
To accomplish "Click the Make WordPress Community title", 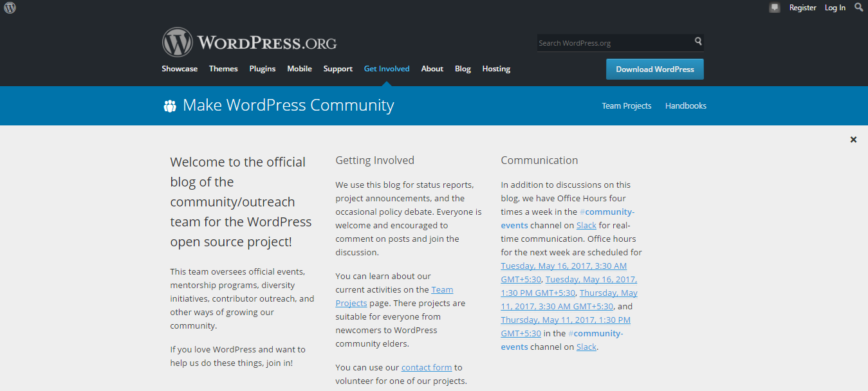I will (x=288, y=105).
